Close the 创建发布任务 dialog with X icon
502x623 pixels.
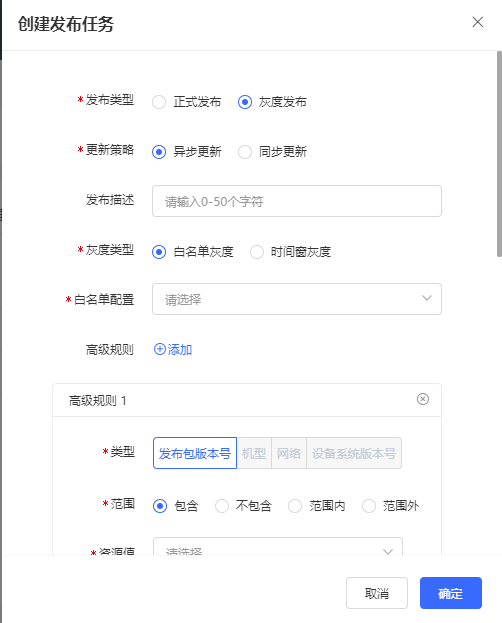477,22
